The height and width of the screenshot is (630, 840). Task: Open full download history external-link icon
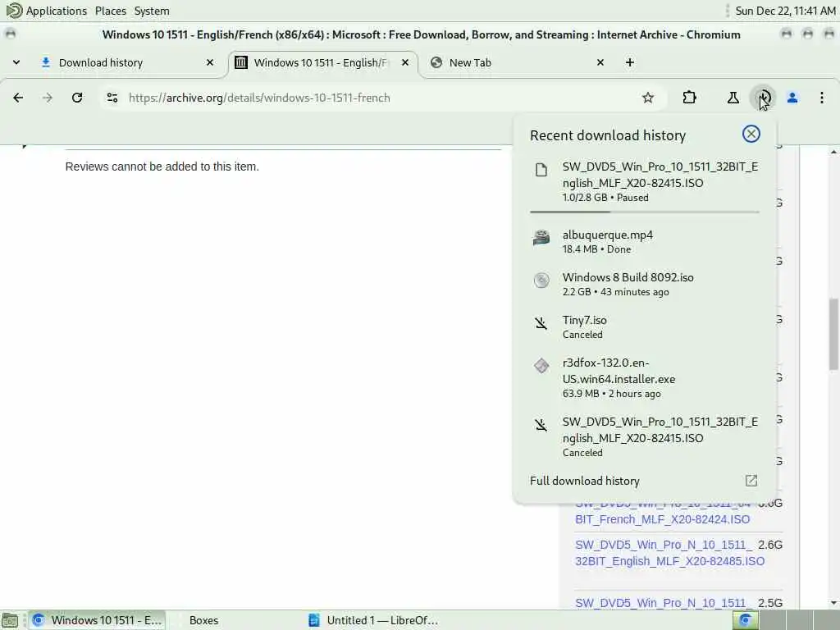(x=751, y=481)
